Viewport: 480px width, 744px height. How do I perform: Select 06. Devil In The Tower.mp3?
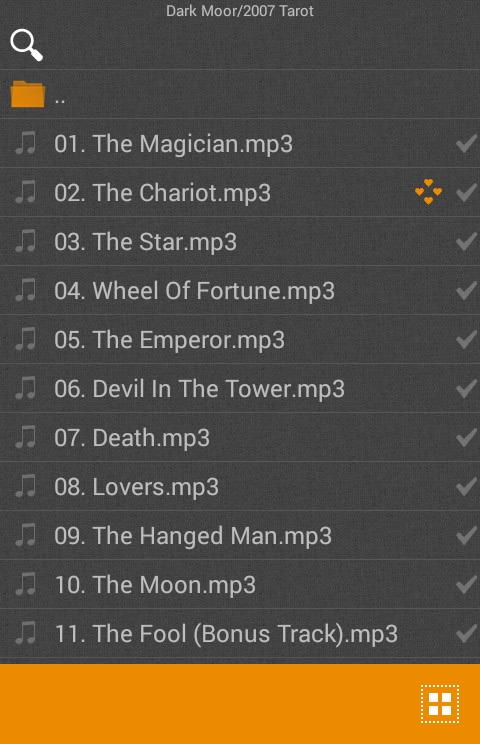coord(240,389)
